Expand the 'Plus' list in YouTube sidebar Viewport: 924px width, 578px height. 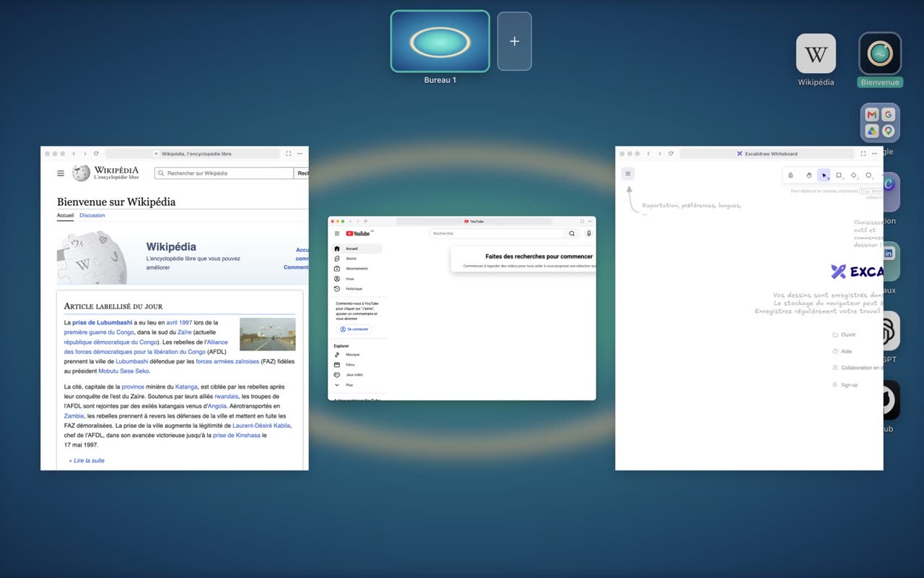[x=357, y=385]
